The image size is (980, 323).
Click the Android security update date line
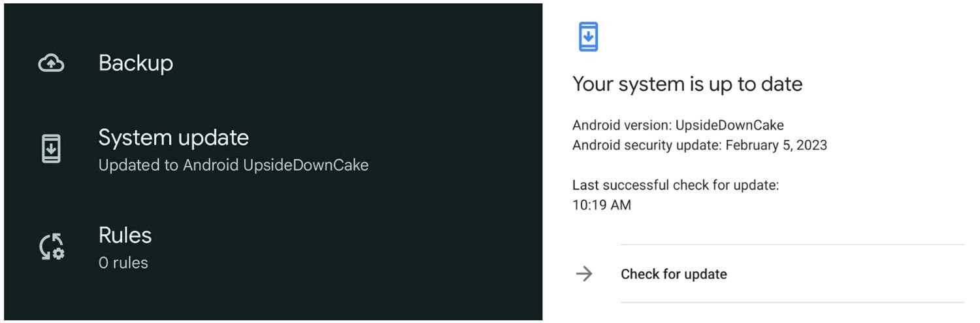[699, 145]
